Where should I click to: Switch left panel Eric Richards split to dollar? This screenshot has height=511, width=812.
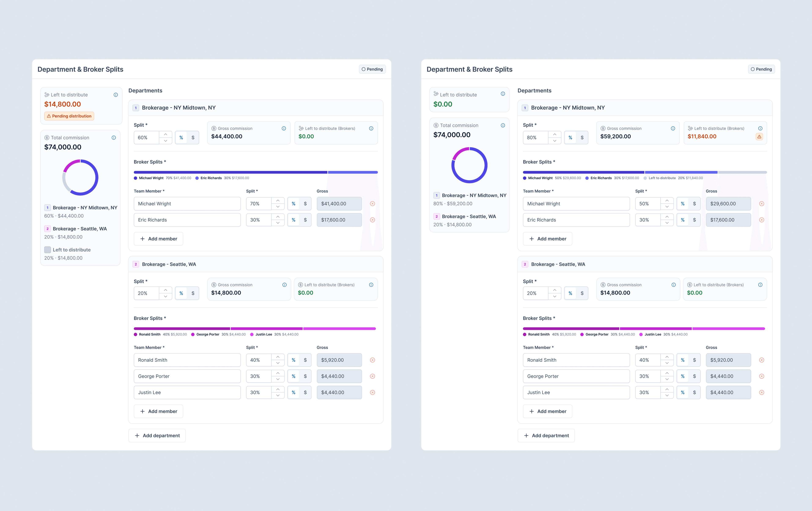click(x=305, y=220)
